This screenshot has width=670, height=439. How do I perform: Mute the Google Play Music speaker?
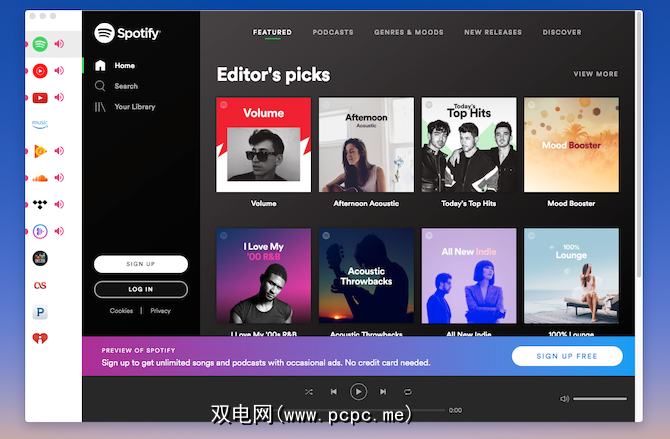tap(59, 150)
